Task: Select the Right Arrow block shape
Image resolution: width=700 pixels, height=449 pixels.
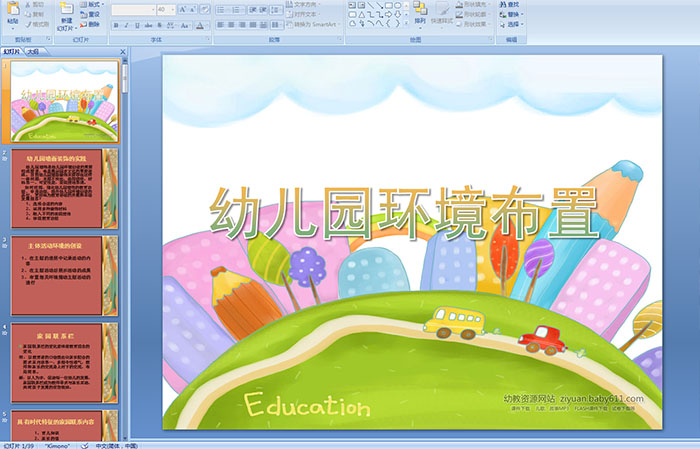Action: [x=388, y=15]
